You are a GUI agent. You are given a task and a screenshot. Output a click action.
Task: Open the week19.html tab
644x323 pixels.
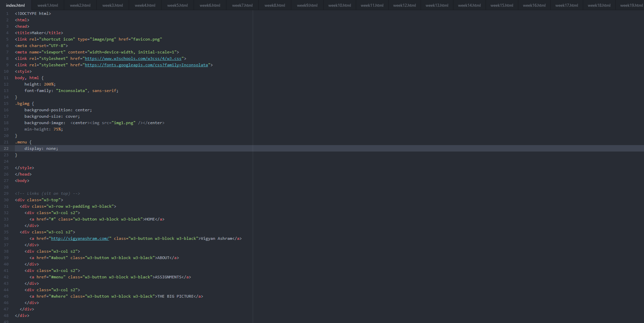630,5
